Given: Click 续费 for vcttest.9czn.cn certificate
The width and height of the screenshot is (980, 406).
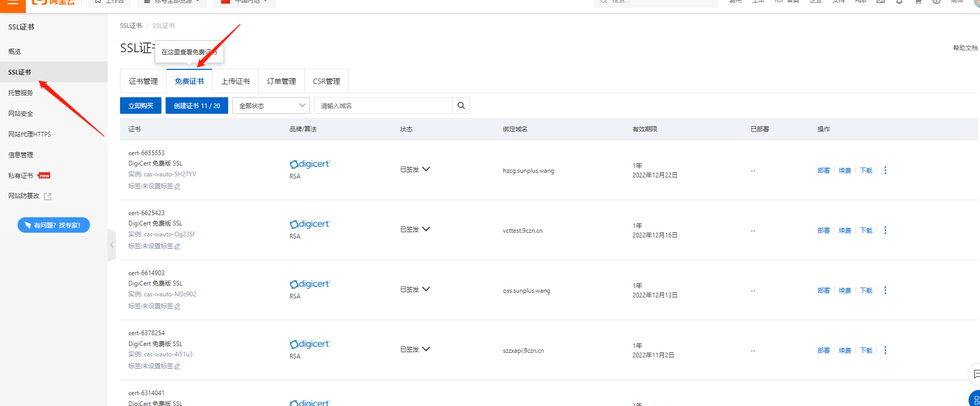Looking at the screenshot, I should tap(845, 231).
